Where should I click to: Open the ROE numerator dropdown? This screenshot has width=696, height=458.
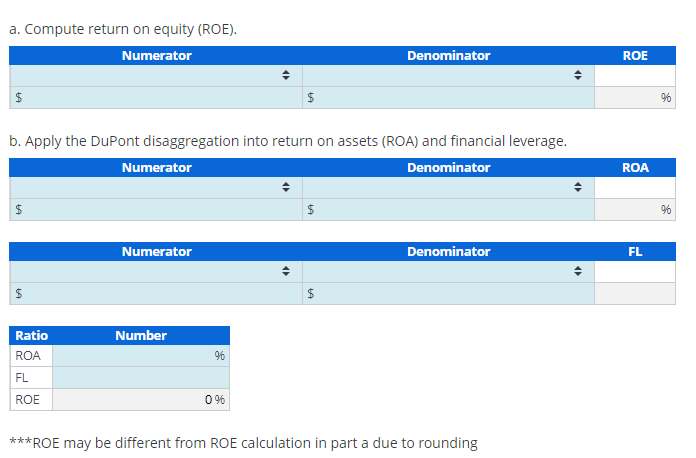coord(156,75)
